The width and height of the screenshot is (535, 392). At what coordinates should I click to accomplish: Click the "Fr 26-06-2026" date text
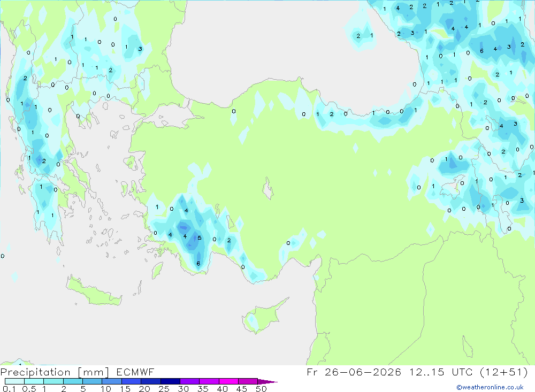click(354, 372)
